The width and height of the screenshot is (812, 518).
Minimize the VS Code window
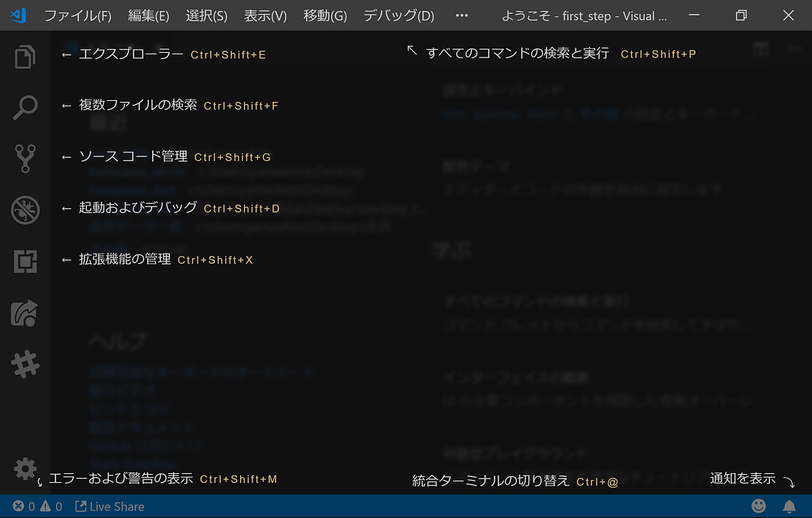point(694,16)
